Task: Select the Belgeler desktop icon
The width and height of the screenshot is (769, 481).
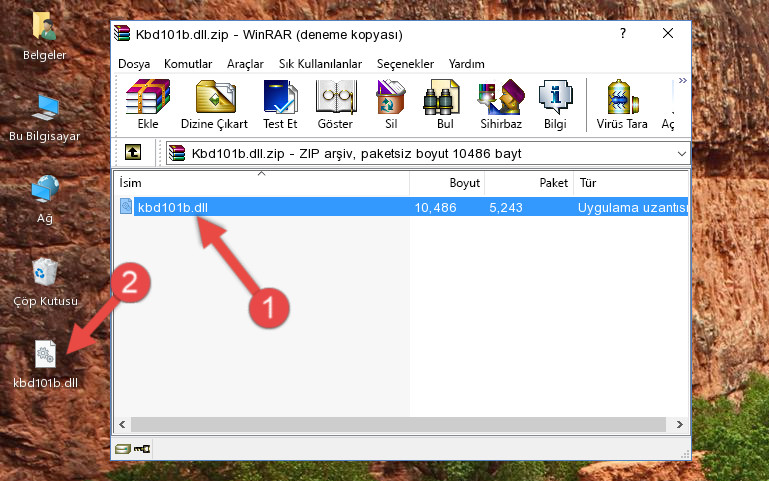Action: click(44, 37)
